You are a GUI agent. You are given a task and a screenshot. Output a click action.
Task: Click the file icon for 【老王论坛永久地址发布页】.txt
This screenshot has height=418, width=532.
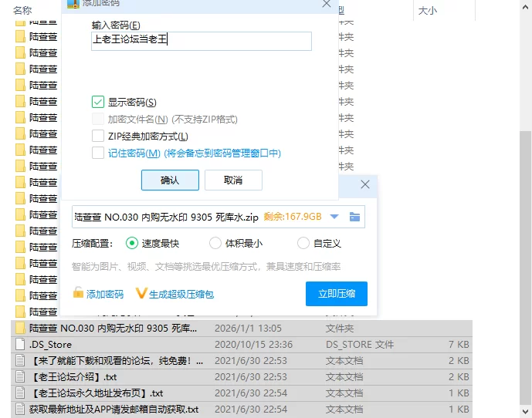(20, 393)
